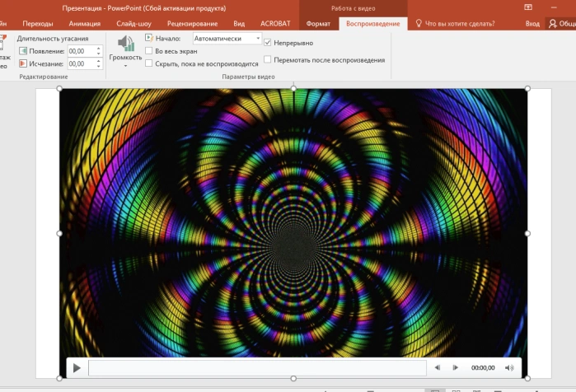The width and height of the screenshot is (576, 392).
Task: Switch to the Формат tab
Action: [318, 24]
